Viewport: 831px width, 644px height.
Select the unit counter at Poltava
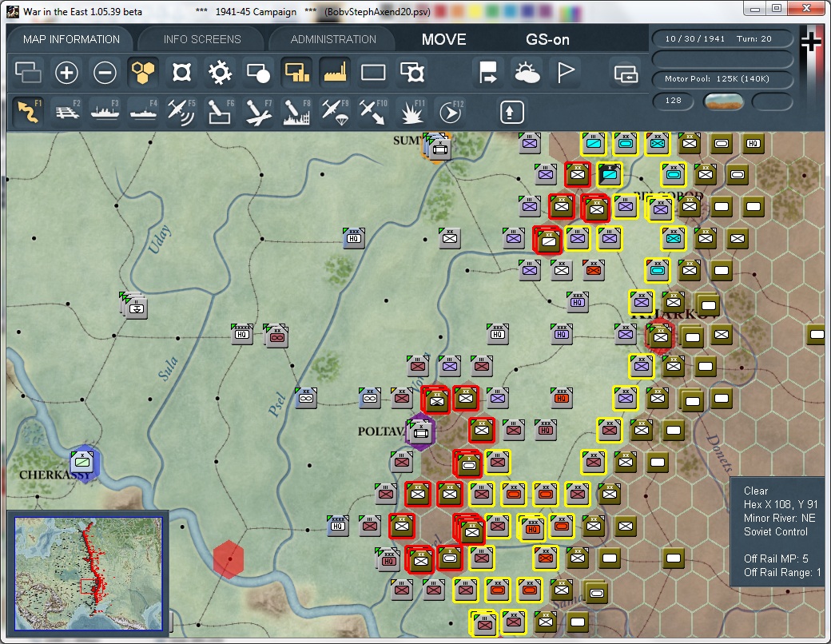(421, 432)
